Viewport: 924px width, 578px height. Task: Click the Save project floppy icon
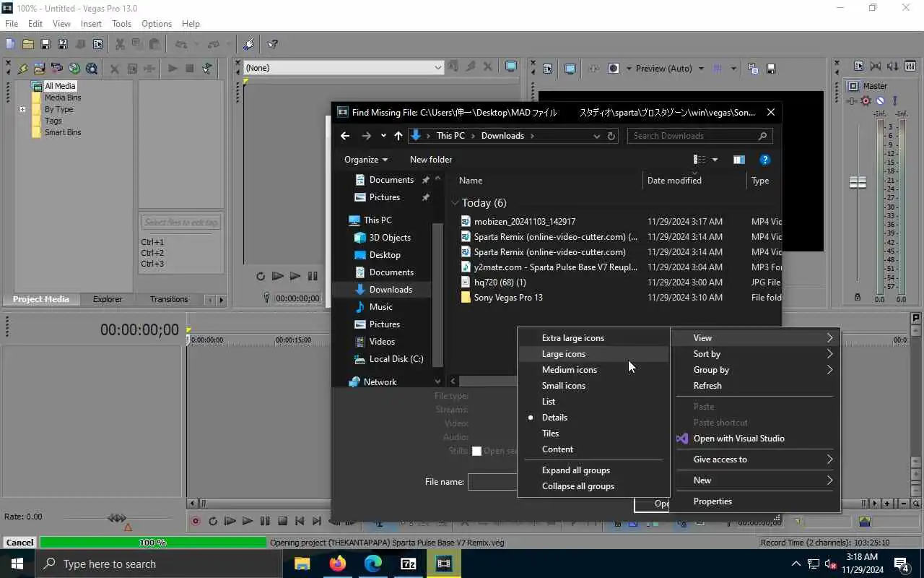45,44
